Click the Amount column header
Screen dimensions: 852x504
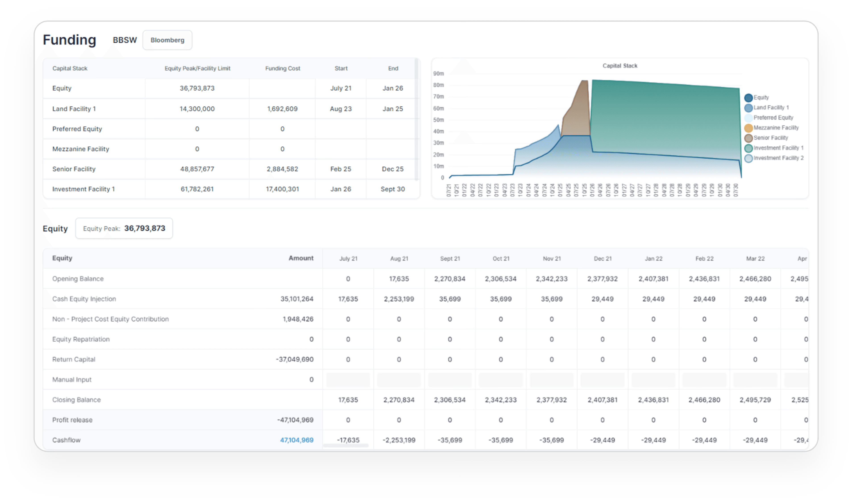(301, 258)
